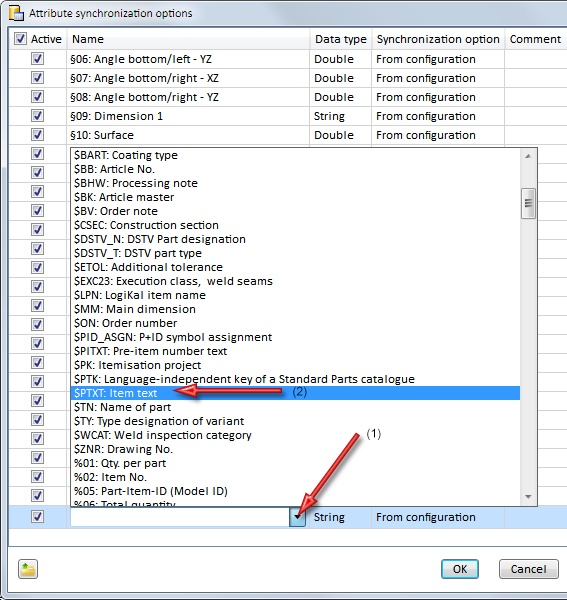Uncheck Active for §08 Angle bottom/right - YZ
The width and height of the screenshot is (567, 600).
(37, 97)
